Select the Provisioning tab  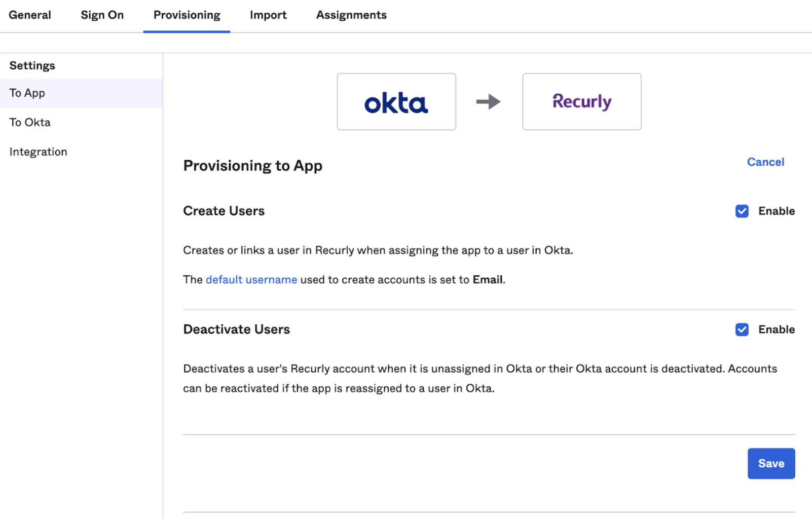point(187,15)
